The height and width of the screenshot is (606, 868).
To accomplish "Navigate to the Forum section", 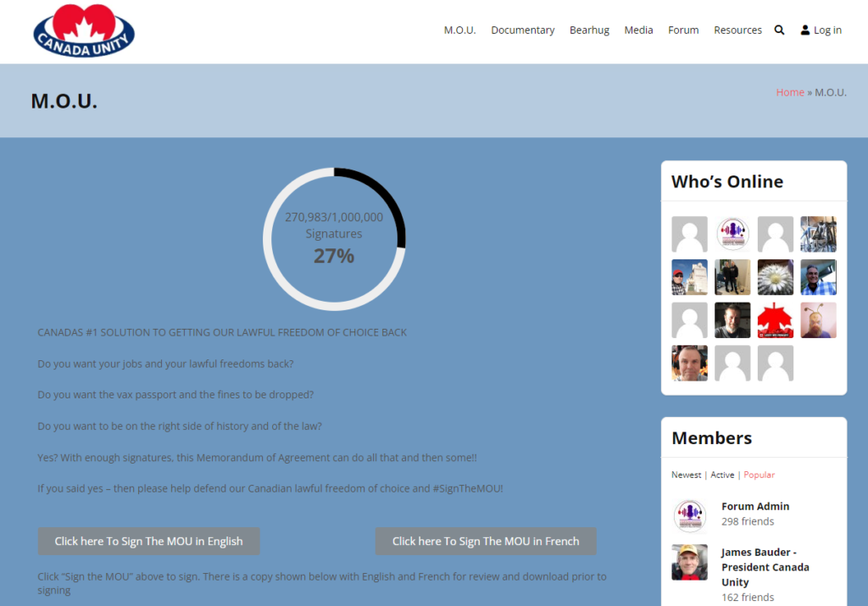I will (683, 31).
